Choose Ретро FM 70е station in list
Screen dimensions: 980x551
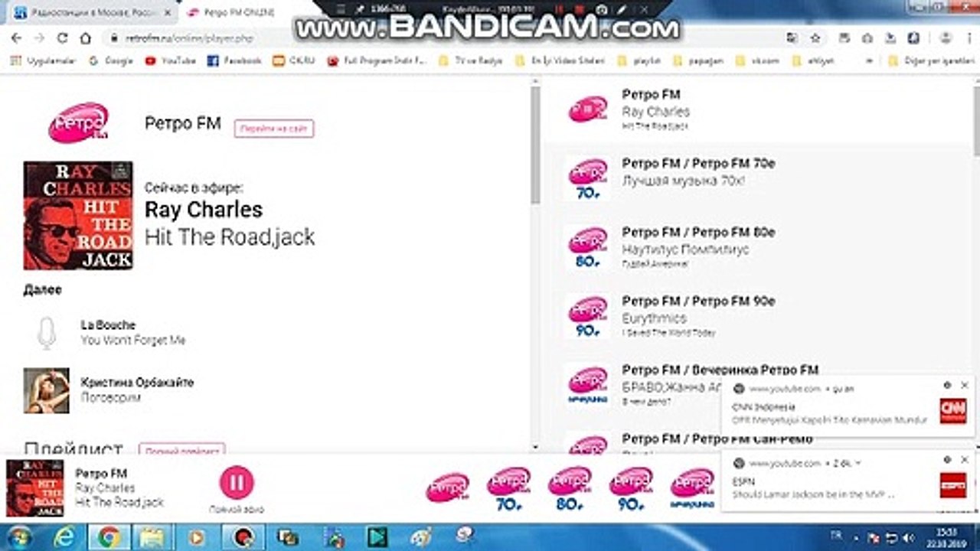pos(758,178)
